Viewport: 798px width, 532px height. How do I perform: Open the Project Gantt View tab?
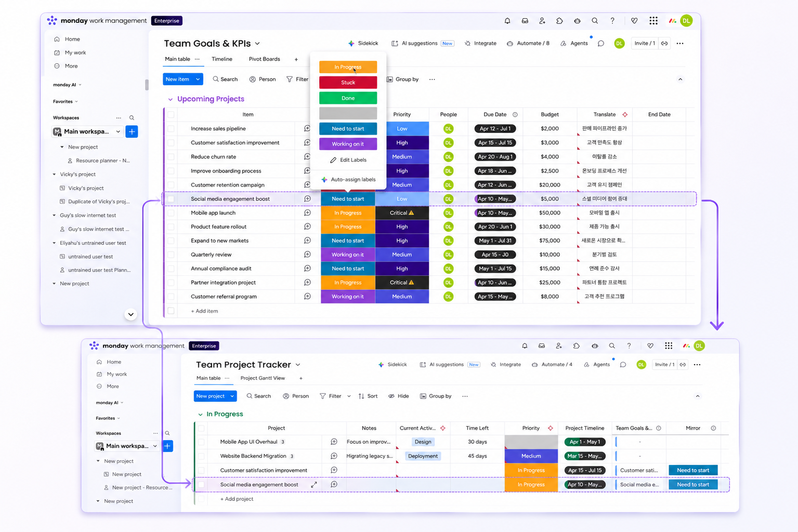point(263,378)
